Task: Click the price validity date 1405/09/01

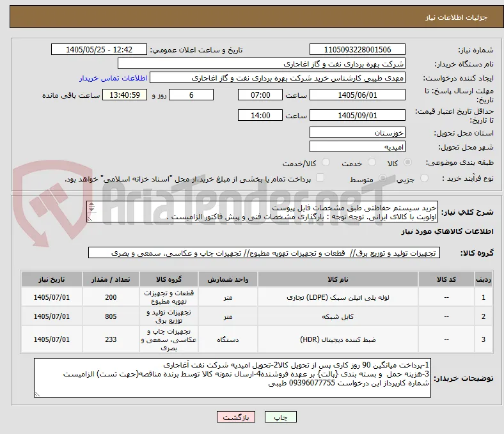Action: point(358,115)
